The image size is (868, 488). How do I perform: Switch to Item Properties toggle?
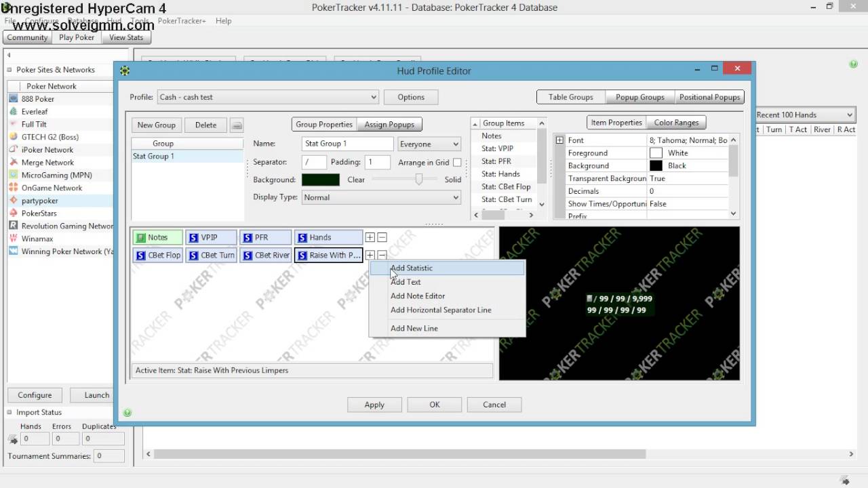click(616, 123)
